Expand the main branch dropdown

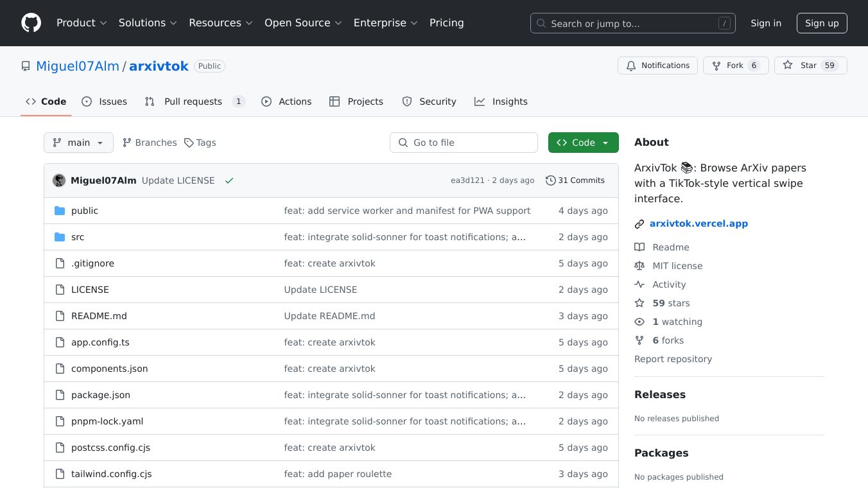(x=78, y=143)
